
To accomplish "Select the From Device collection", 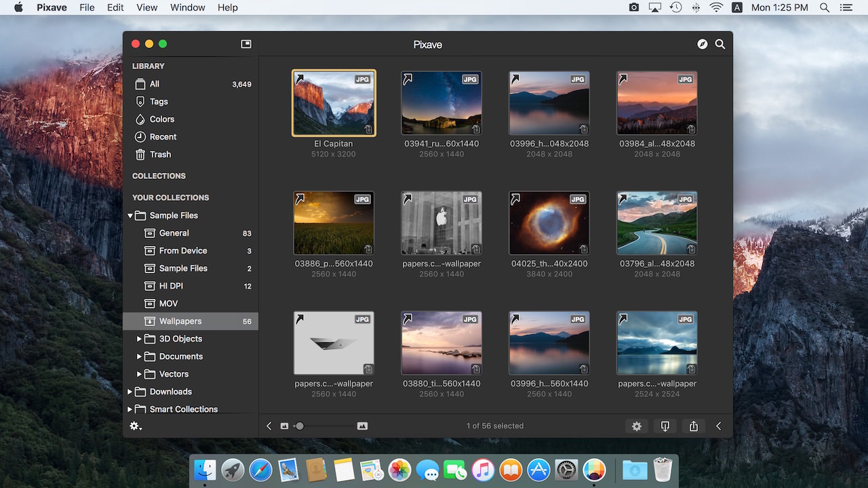I will (x=191, y=251).
